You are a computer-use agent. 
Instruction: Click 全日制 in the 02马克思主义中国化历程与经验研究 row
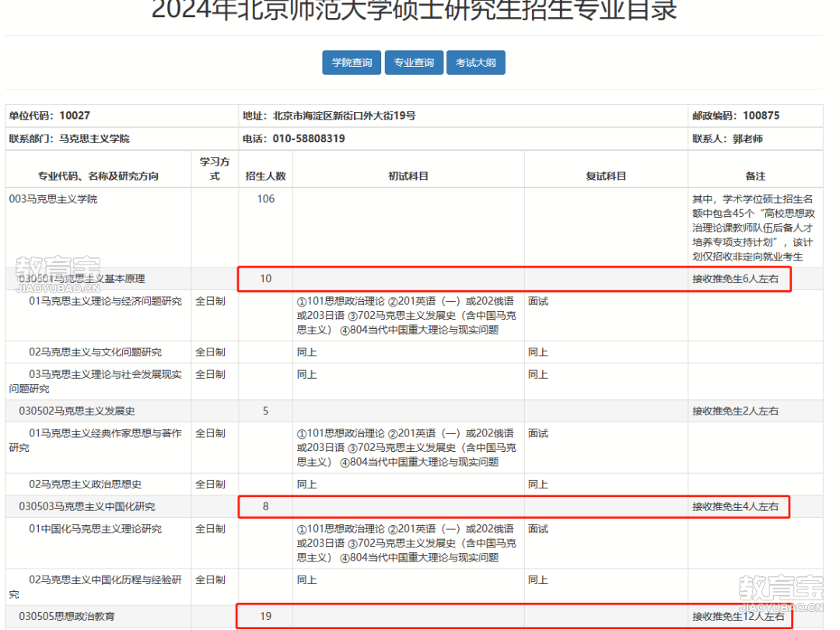pos(210,579)
